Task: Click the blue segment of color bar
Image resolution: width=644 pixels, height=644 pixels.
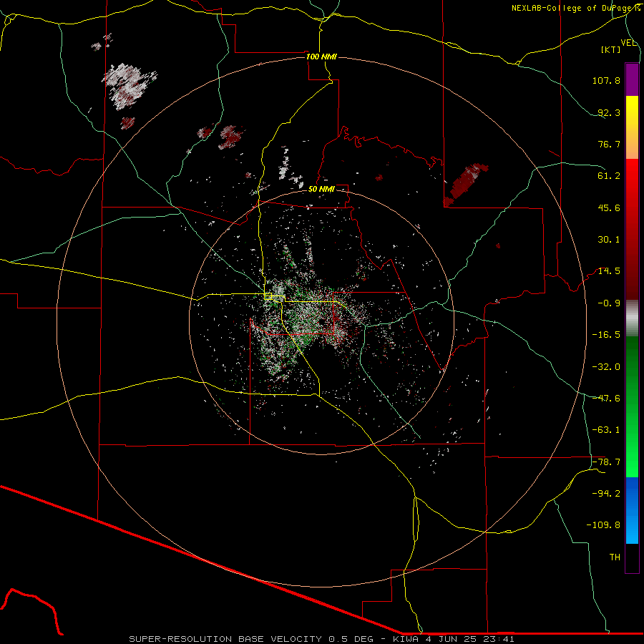Action: point(632,510)
